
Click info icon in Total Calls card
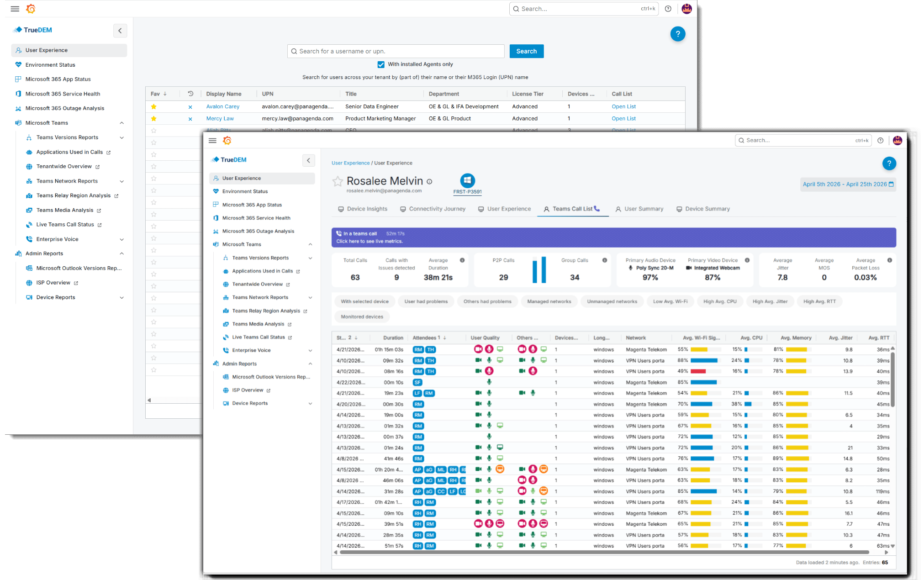point(462,260)
